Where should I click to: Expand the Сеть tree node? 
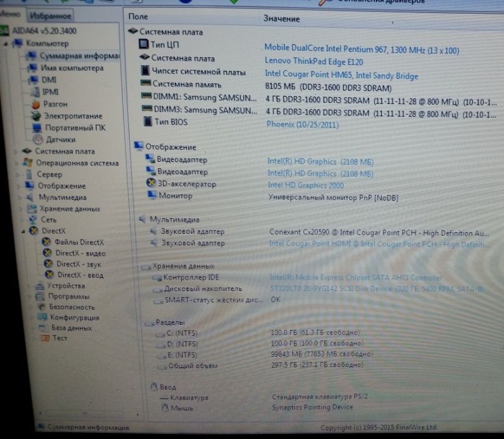tap(22, 220)
